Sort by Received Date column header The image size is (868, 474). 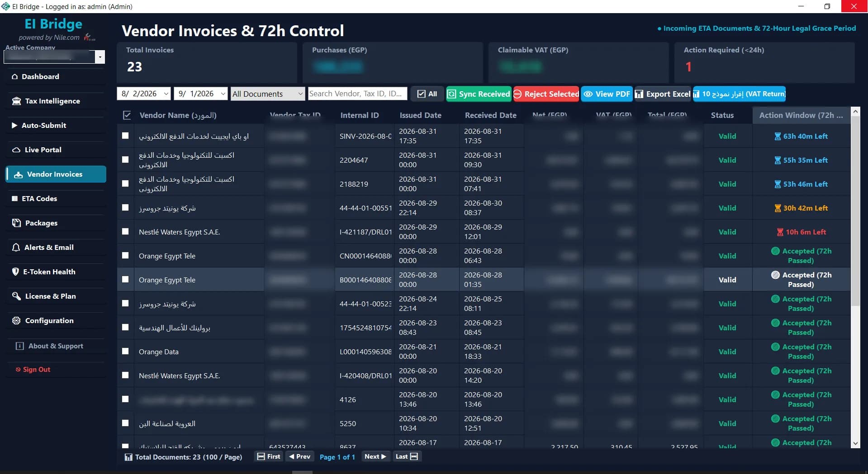pos(490,115)
